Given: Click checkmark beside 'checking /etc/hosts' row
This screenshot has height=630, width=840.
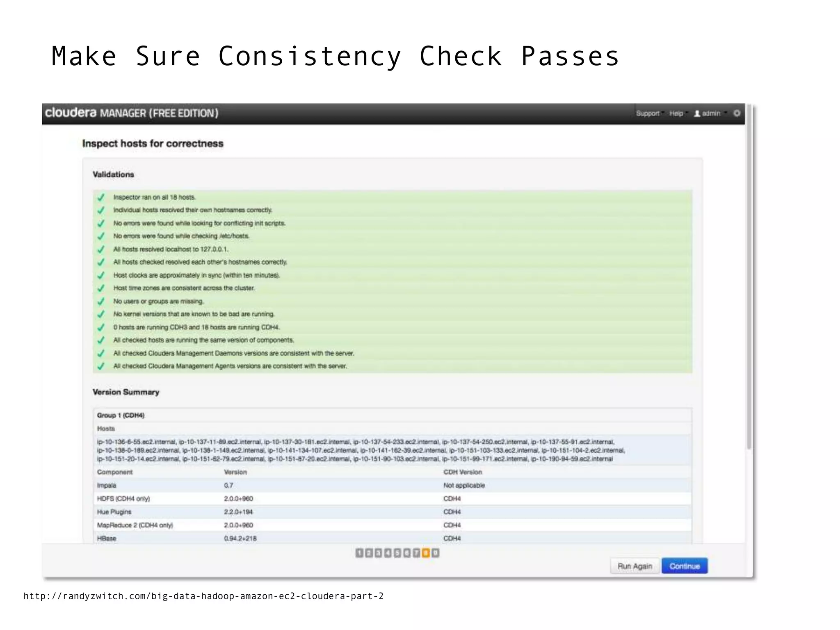Looking at the screenshot, I should coord(101,236).
